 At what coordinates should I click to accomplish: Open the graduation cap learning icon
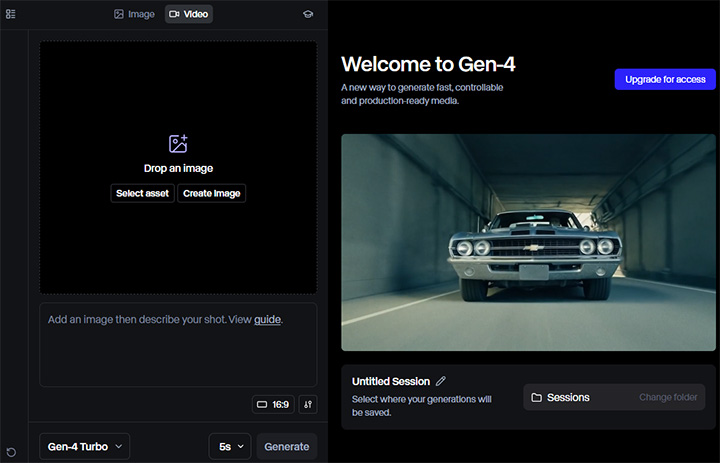(x=308, y=14)
